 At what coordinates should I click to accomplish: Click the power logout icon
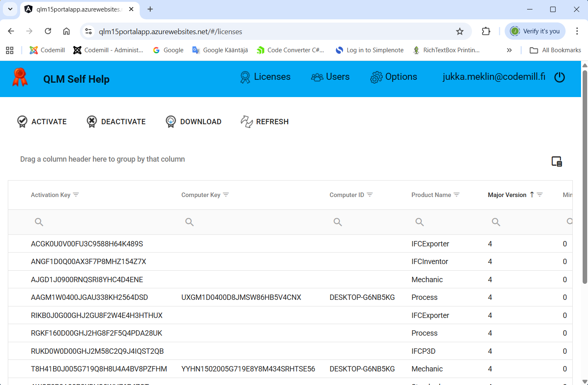click(560, 77)
